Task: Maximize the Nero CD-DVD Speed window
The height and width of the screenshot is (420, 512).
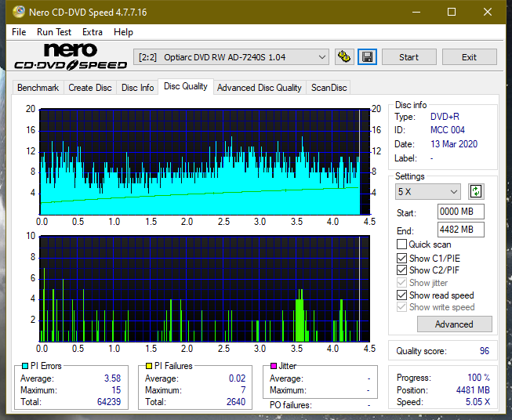Action: click(452, 12)
